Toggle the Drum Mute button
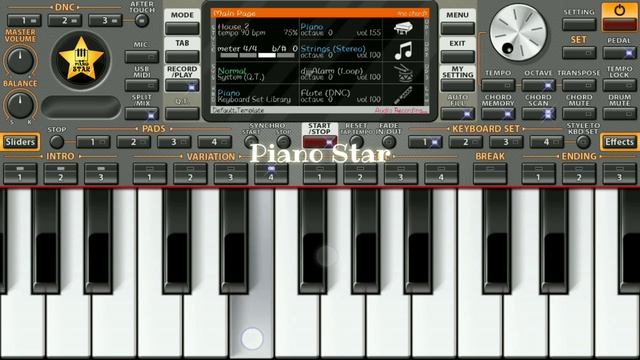Image resolution: width=640 pixels, height=360 pixels. pyautogui.click(x=619, y=114)
